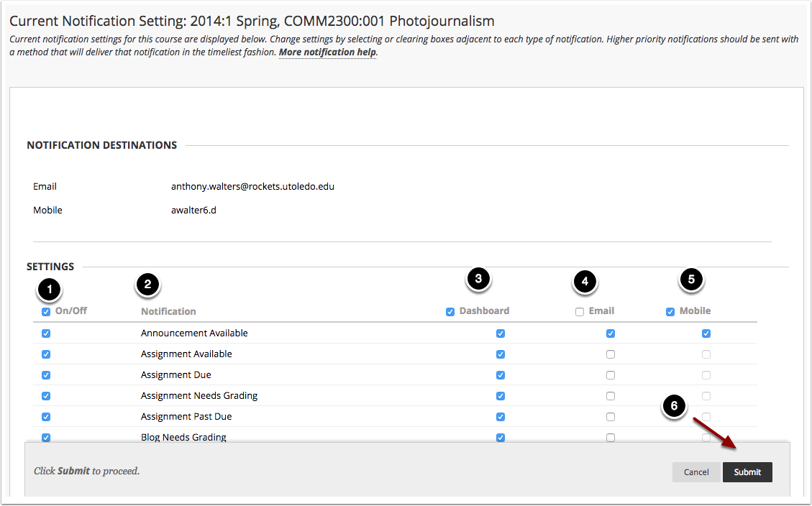Toggle the master On/Off header checkbox
This screenshot has height=506, width=812.
(46, 312)
